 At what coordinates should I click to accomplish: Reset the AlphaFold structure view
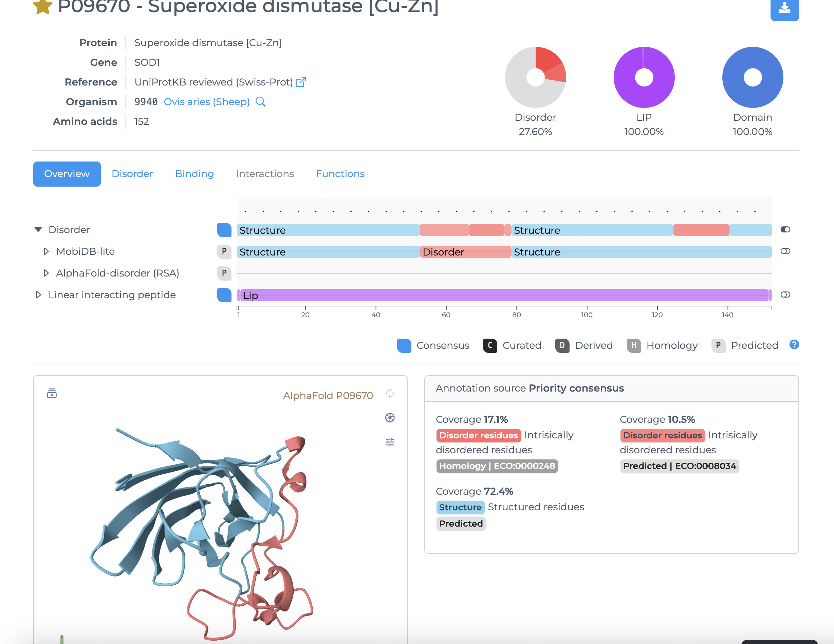pos(390,394)
